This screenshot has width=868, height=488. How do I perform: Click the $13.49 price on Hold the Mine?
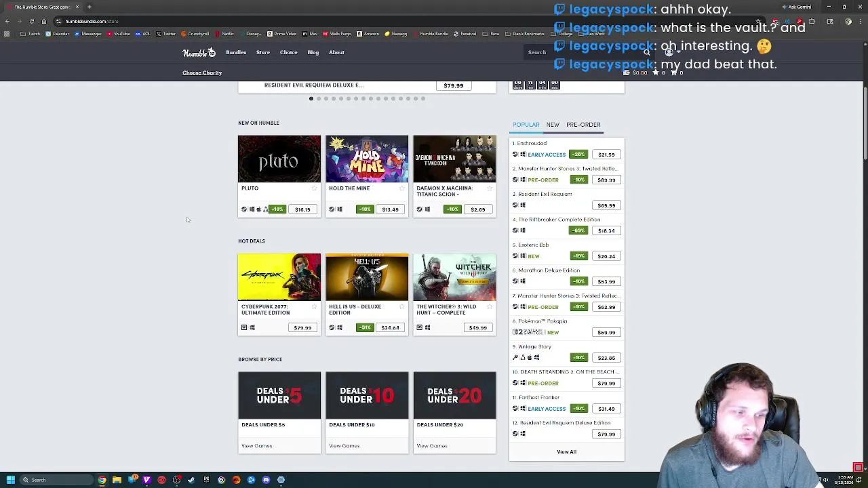coord(390,209)
